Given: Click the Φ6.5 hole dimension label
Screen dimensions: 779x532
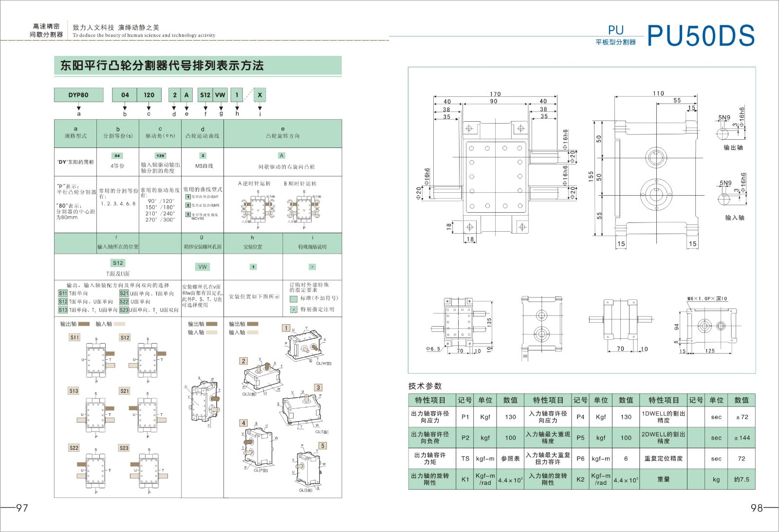Looking at the screenshot, I should pyautogui.click(x=433, y=349).
